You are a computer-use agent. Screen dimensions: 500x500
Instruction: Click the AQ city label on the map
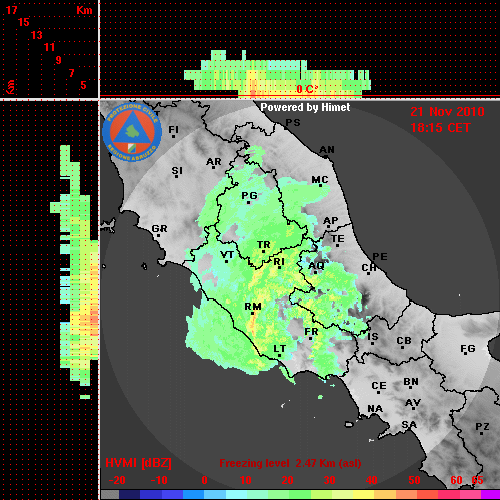[316, 266]
